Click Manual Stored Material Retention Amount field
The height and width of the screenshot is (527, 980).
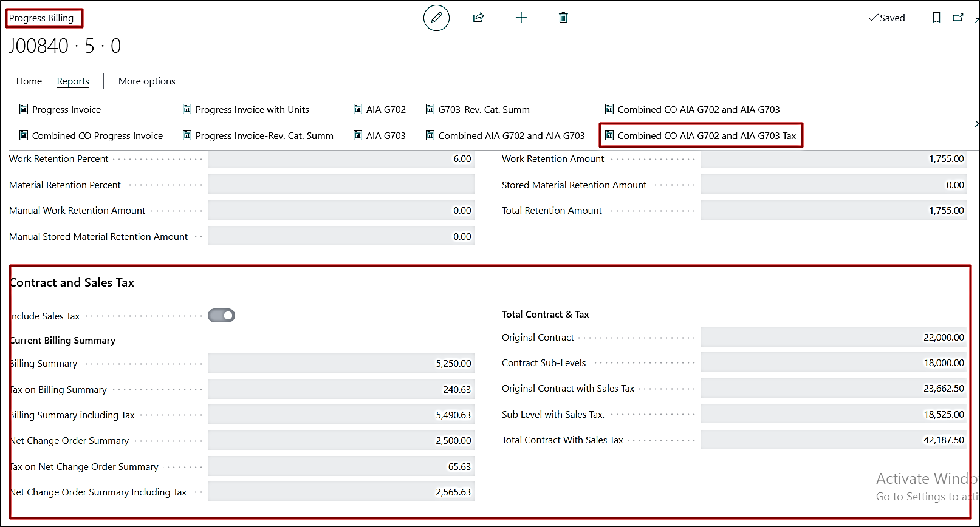coord(341,236)
